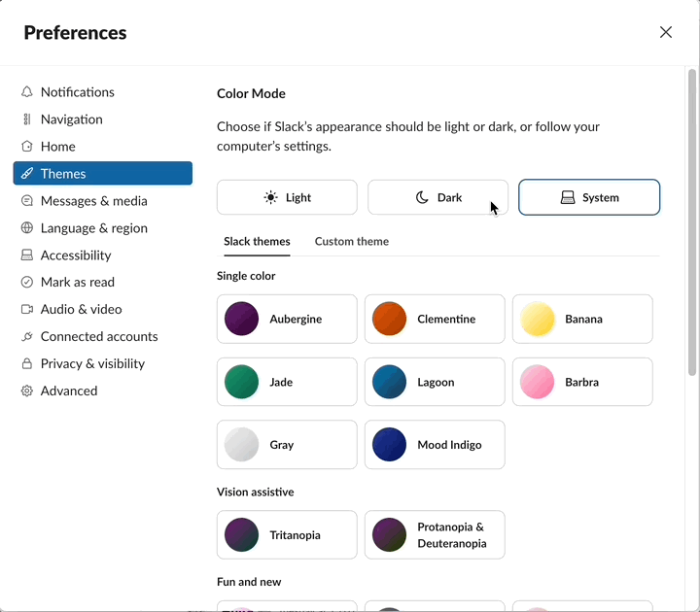Viewport: 700px width, 612px height.
Task: Click the Navigation sidebar icon
Action: click(x=27, y=119)
